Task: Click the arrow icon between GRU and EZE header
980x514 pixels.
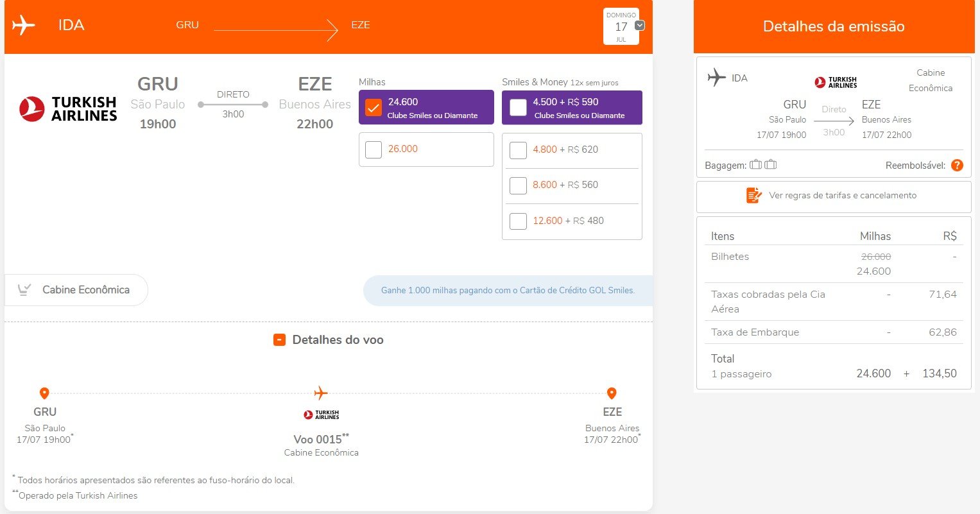Action: point(276,30)
